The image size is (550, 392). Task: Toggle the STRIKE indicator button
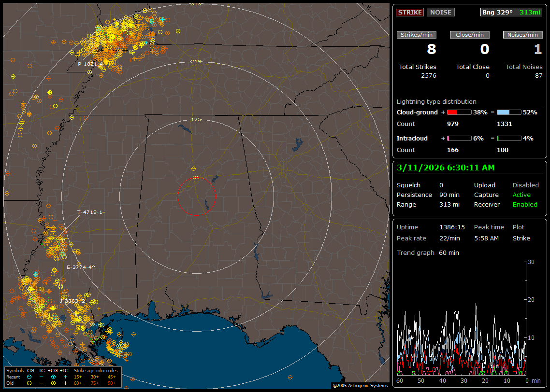pos(410,12)
